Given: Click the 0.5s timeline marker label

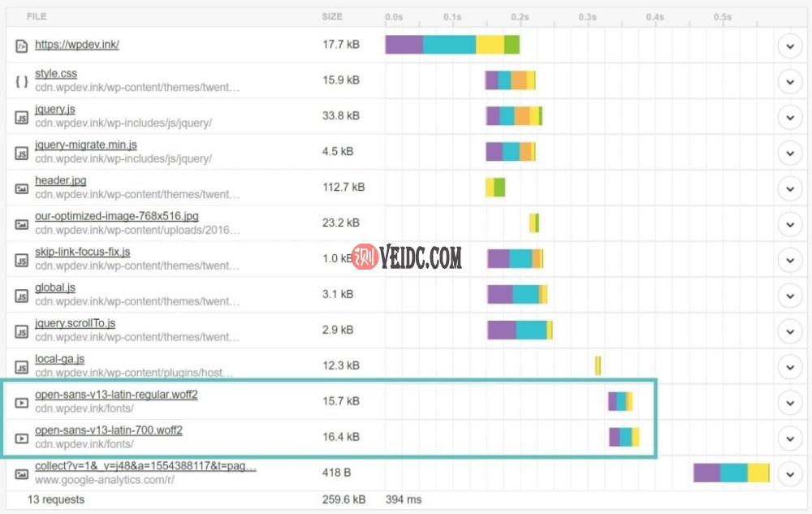Looking at the screenshot, I should [723, 17].
